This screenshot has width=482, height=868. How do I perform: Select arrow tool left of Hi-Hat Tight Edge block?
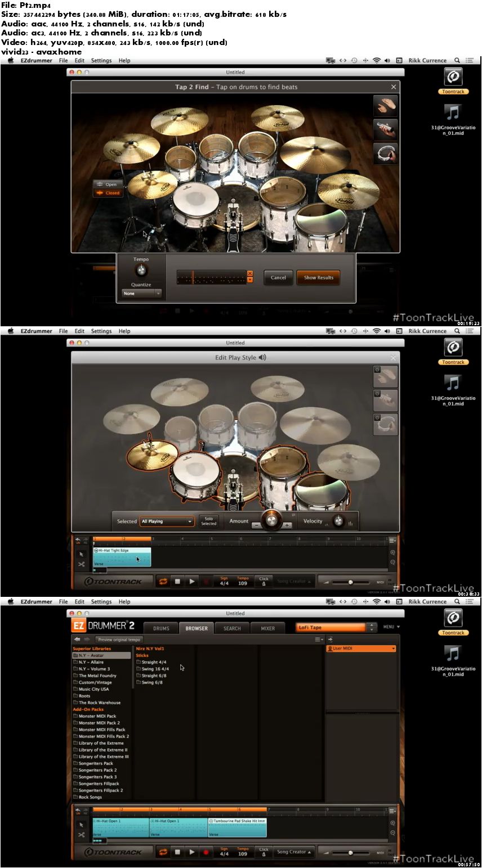pyautogui.click(x=81, y=554)
